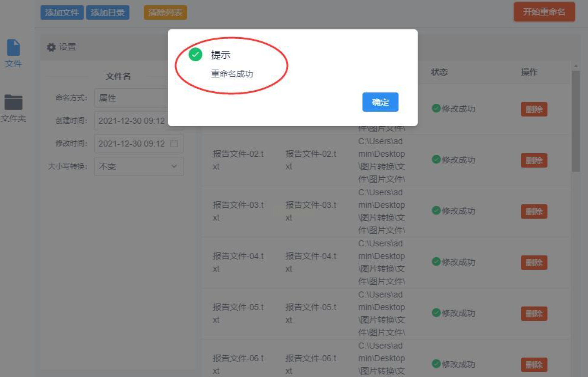588x377 pixels.
Task: Click the calendar icon in 修改时间 field
Action: 174,144
